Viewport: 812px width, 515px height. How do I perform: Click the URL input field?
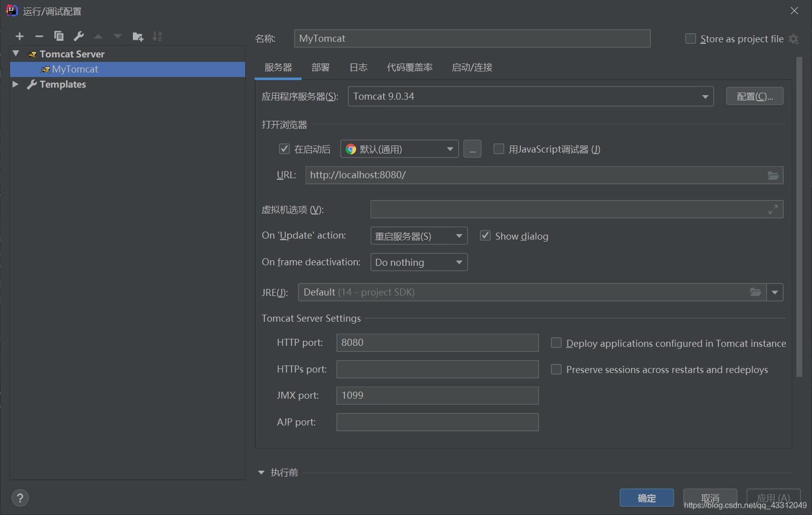point(544,175)
